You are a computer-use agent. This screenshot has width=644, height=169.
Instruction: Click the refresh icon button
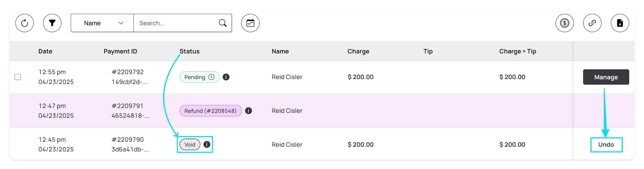pos(25,23)
